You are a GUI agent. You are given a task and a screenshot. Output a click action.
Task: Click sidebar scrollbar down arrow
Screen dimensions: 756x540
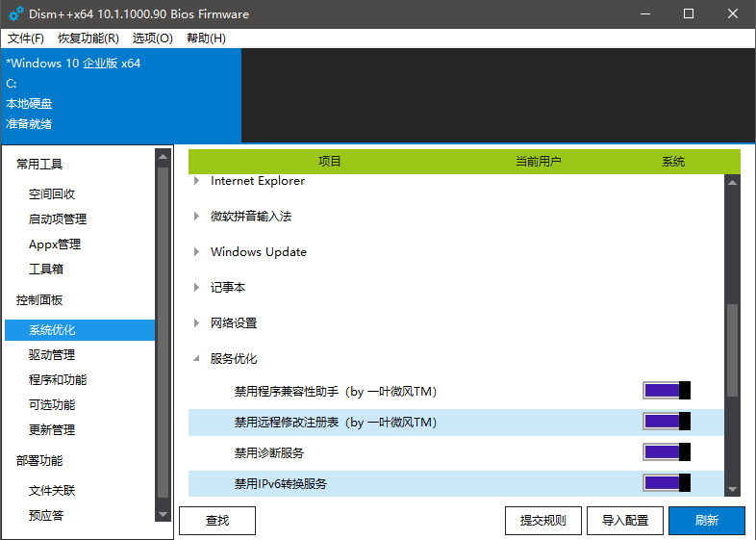163,514
